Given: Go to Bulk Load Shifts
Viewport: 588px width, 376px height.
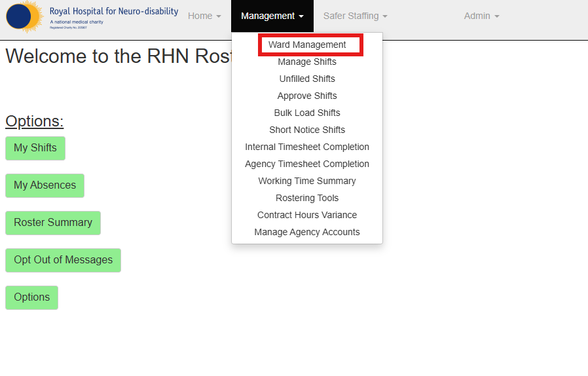Looking at the screenshot, I should point(307,113).
